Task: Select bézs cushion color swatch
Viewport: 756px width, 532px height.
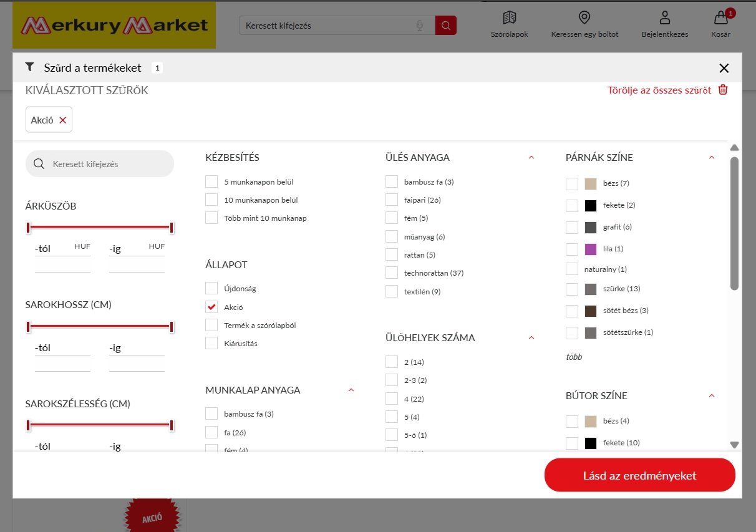Action: coord(591,184)
